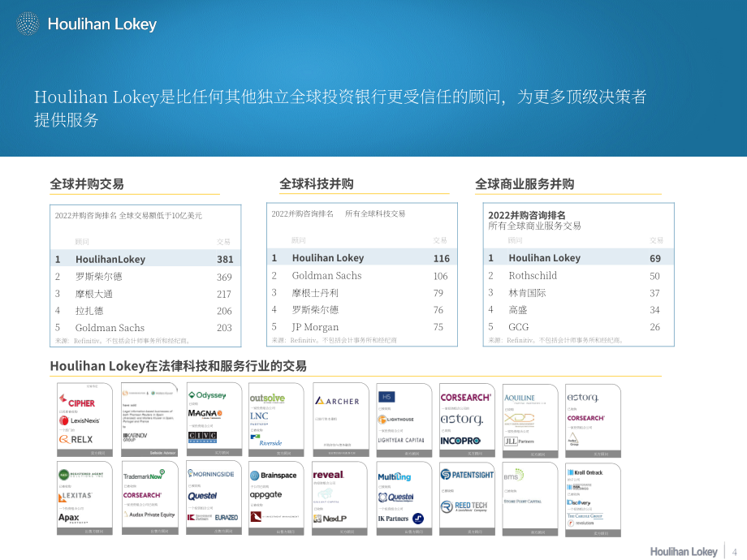
Task: Click the page number 4 in footer
Action: 734,553
